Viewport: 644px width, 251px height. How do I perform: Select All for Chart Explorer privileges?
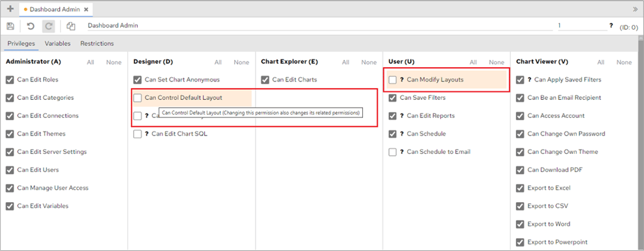point(346,63)
